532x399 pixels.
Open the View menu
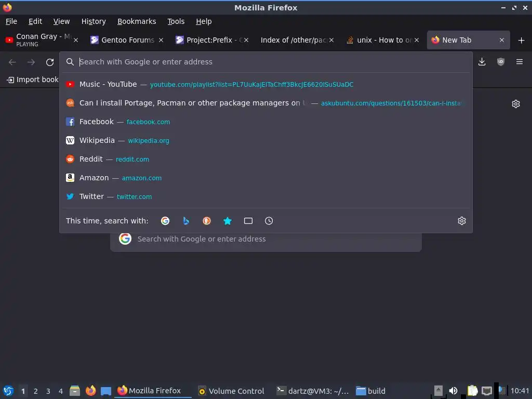pos(61,21)
